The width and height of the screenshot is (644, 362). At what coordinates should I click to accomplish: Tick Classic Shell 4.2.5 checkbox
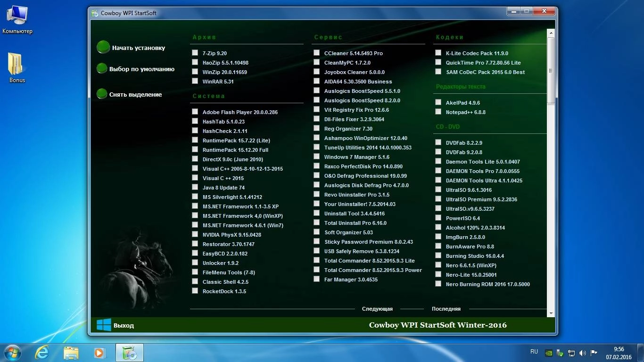point(195,281)
